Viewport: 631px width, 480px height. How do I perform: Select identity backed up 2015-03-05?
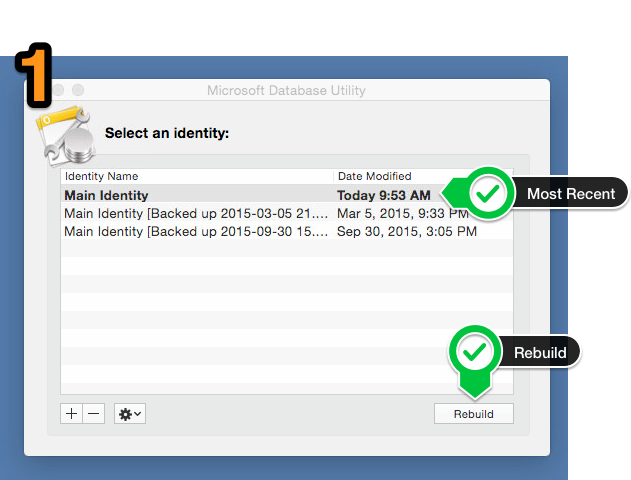287,213
